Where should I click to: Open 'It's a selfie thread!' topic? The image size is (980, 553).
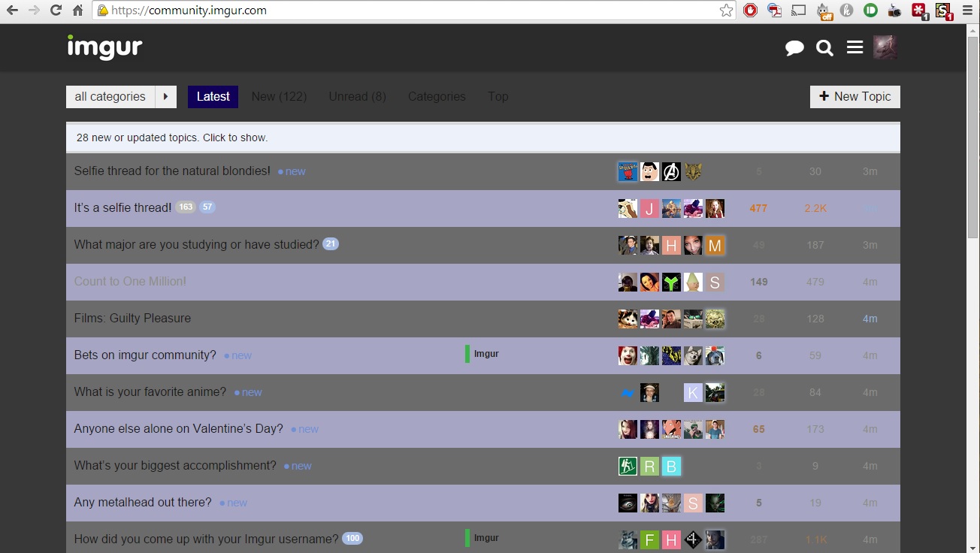(122, 207)
